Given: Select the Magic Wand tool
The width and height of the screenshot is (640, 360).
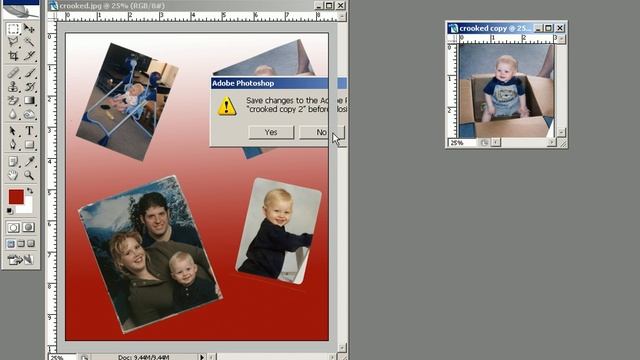Looking at the screenshot, I should coord(29,42).
